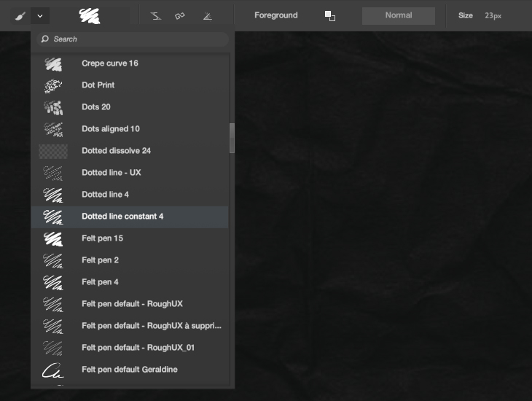
Task: Pick the Dotted dissolve 24 brush thumbnail
Action: [x=53, y=151]
